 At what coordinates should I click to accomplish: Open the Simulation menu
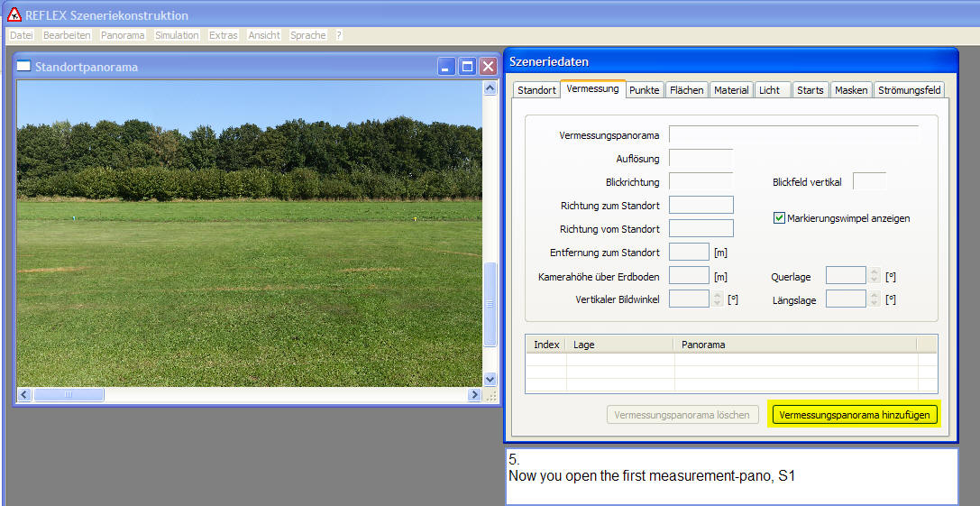click(177, 36)
